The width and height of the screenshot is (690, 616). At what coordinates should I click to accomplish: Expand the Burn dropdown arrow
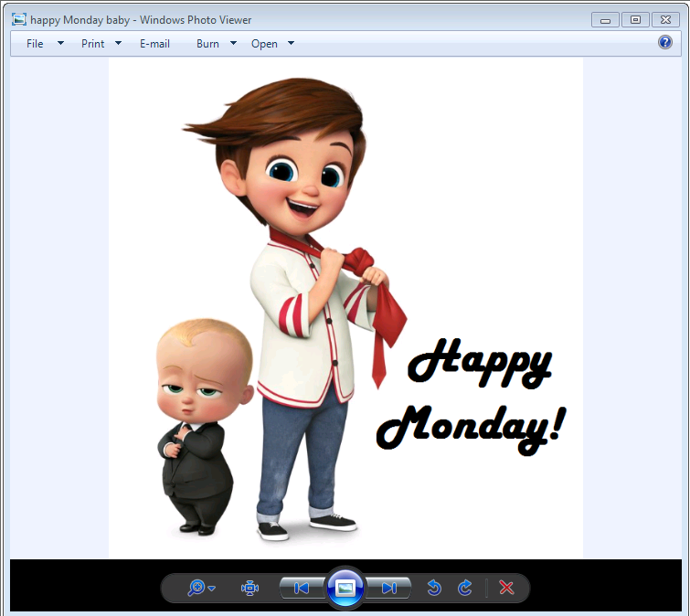[x=233, y=43]
